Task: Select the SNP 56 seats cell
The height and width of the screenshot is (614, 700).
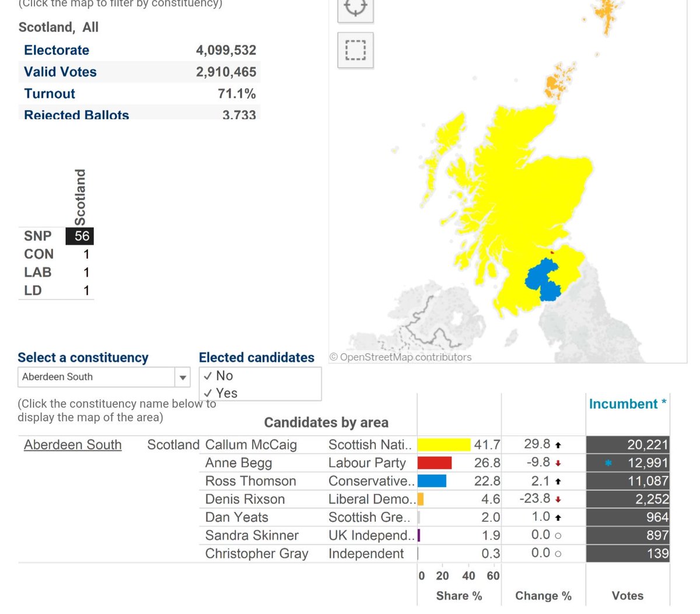Action: 80,236
